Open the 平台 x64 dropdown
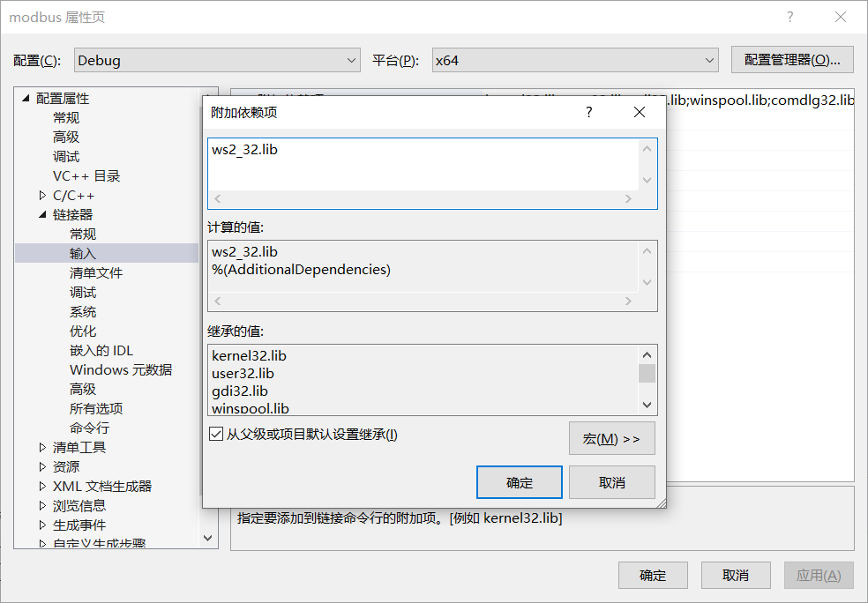This screenshot has width=868, height=603. (x=575, y=60)
